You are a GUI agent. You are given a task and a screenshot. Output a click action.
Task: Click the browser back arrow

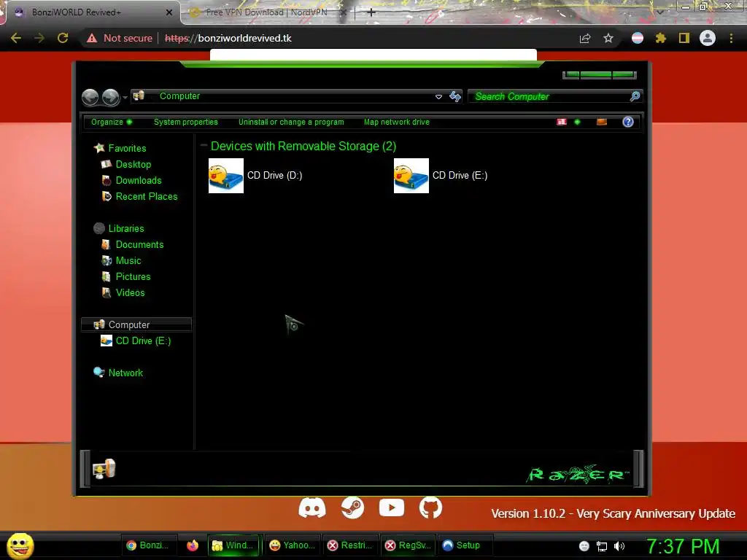tap(16, 38)
